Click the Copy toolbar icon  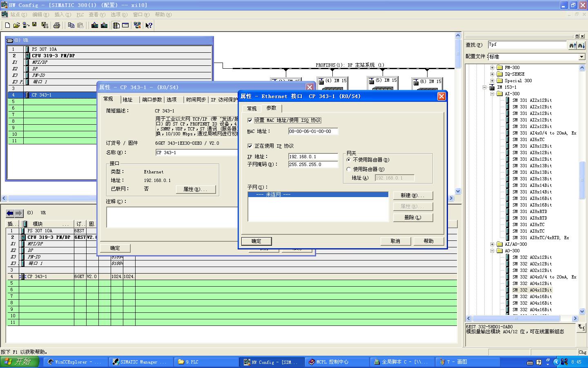click(71, 25)
